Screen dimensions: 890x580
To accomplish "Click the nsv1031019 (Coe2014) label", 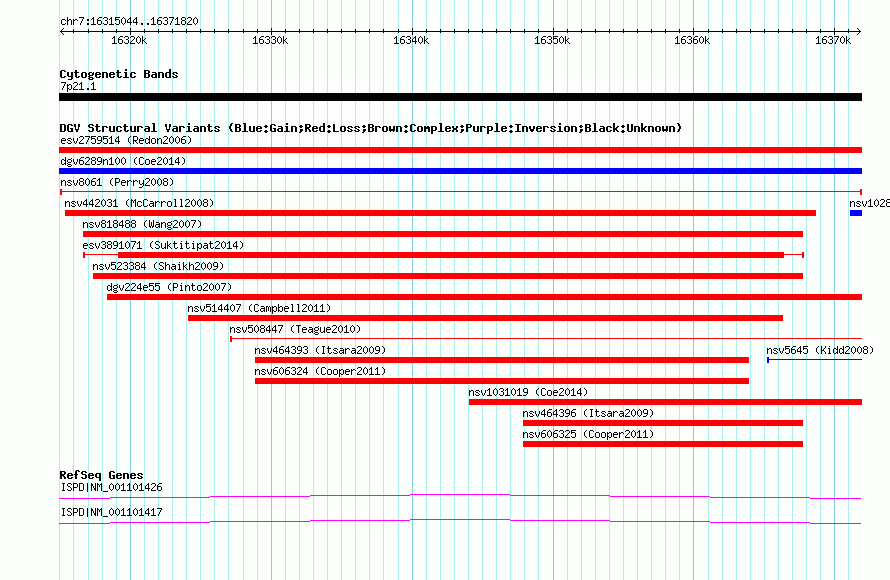I will (528, 392).
